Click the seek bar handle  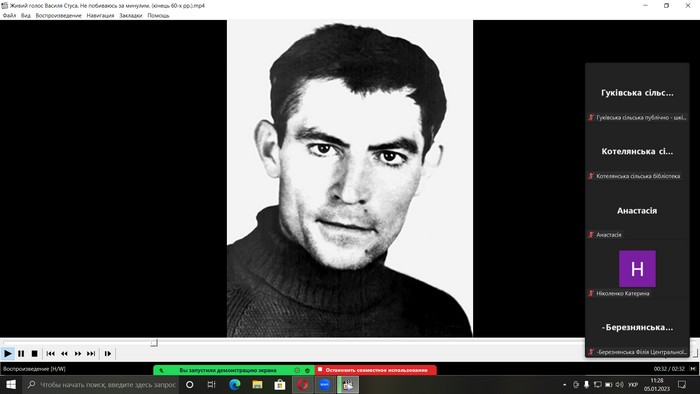tap(154, 343)
